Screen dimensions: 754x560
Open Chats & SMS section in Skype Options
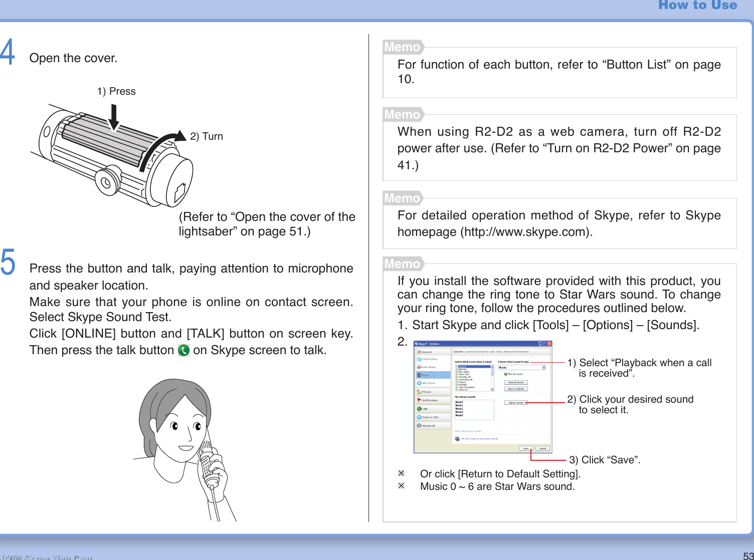(x=434, y=417)
